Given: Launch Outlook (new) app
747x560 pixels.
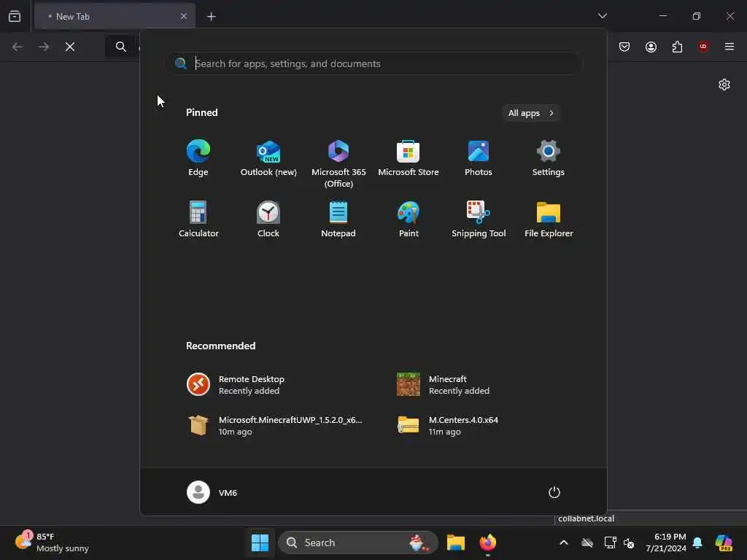Looking at the screenshot, I should (x=268, y=158).
